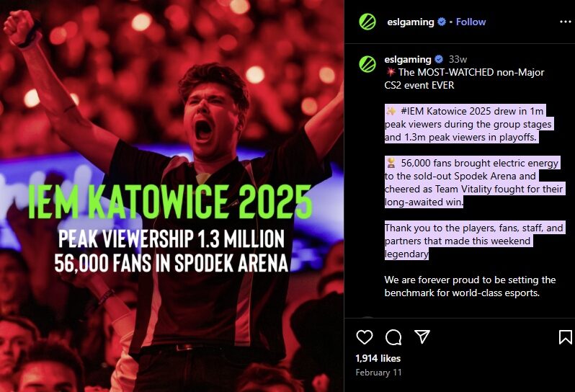This screenshot has height=392, width=575.
Task: Click verified badge next to caption username
Action: point(439,59)
